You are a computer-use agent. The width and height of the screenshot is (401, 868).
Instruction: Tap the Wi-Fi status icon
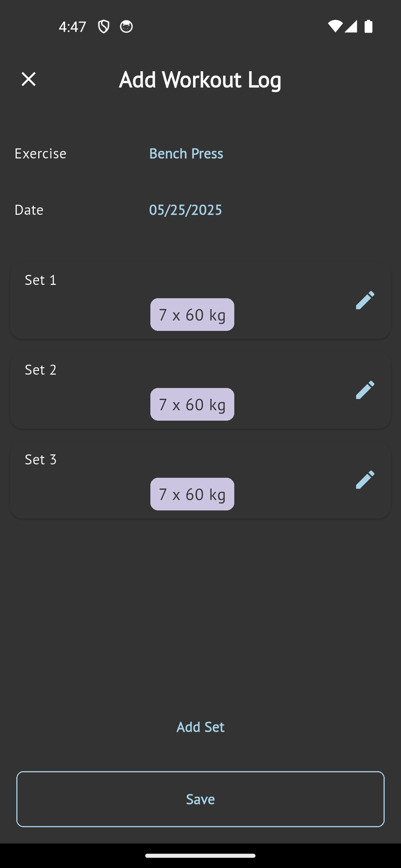[334, 27]
